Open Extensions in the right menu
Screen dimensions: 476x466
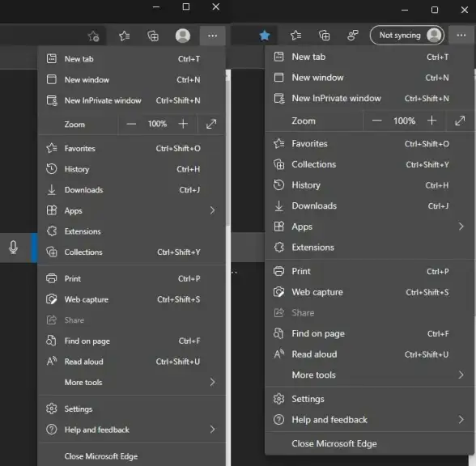tap(369, 248)
